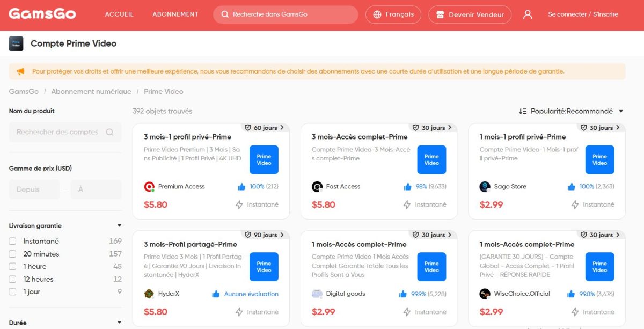Viewport: 644px width, 329px height.
Task: Click Se connecter / S'inscrire link
Action: click(583, 14)
